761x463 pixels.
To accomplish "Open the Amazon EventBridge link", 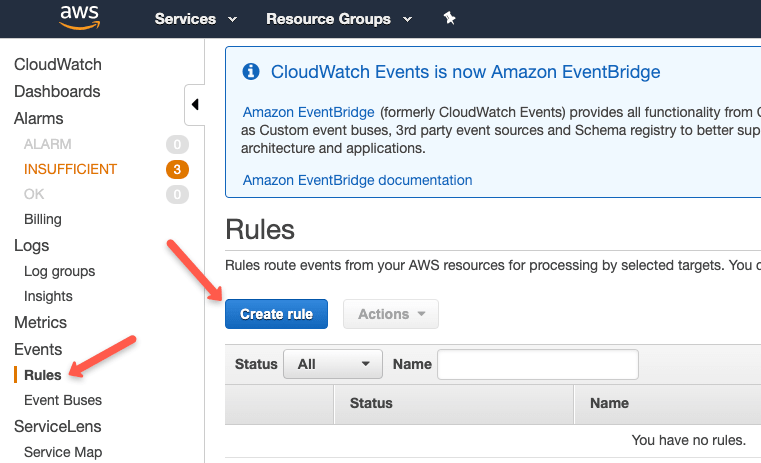I will pos(309,112).
